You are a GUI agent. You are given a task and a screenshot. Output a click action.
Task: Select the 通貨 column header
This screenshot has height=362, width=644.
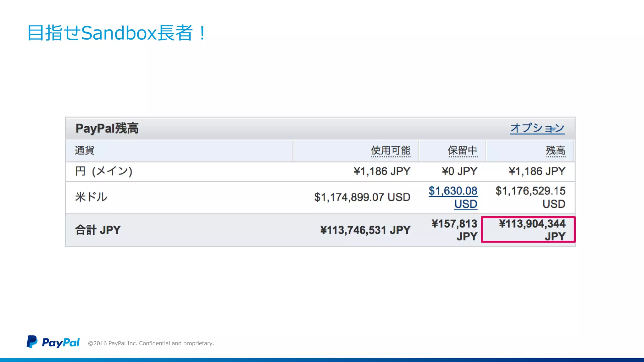(85, 151)
